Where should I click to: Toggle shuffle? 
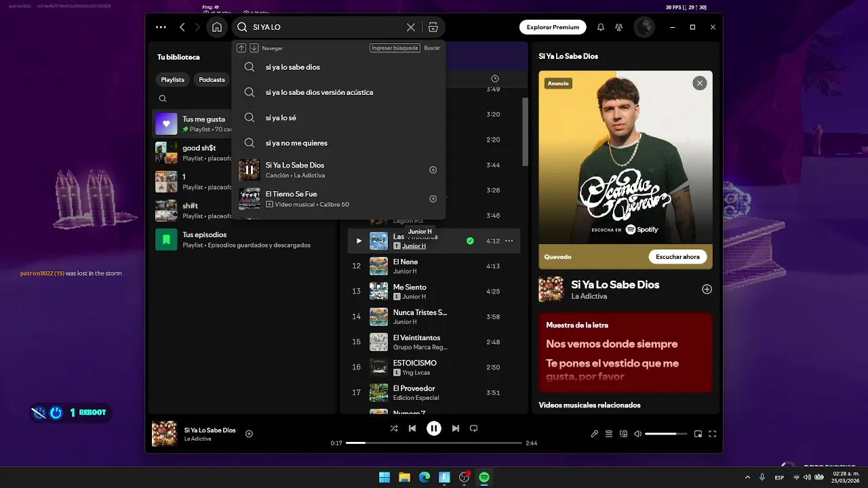pos(394,428)
